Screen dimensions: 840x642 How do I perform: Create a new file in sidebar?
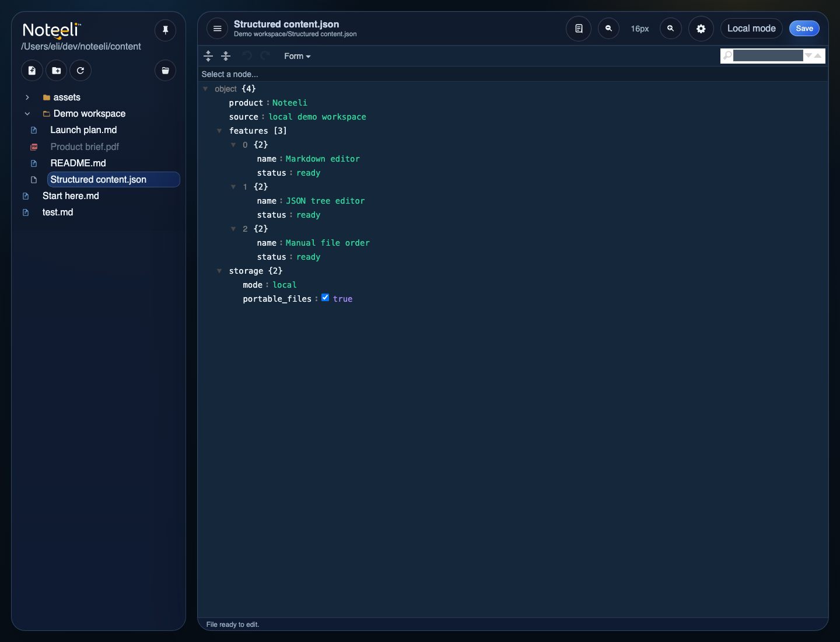pos(32,71)
